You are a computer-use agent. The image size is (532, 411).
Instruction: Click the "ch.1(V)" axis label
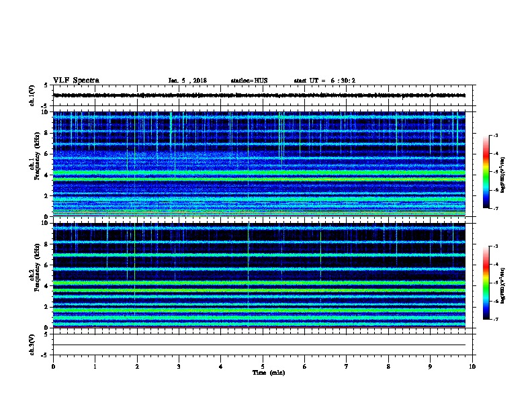pyautogui.click(x=32, y=95)
